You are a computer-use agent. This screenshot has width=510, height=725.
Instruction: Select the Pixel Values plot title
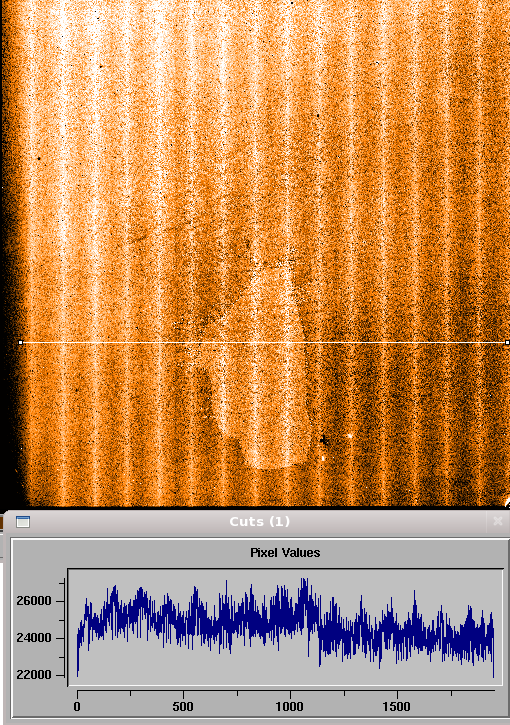(x=285, y=553)
